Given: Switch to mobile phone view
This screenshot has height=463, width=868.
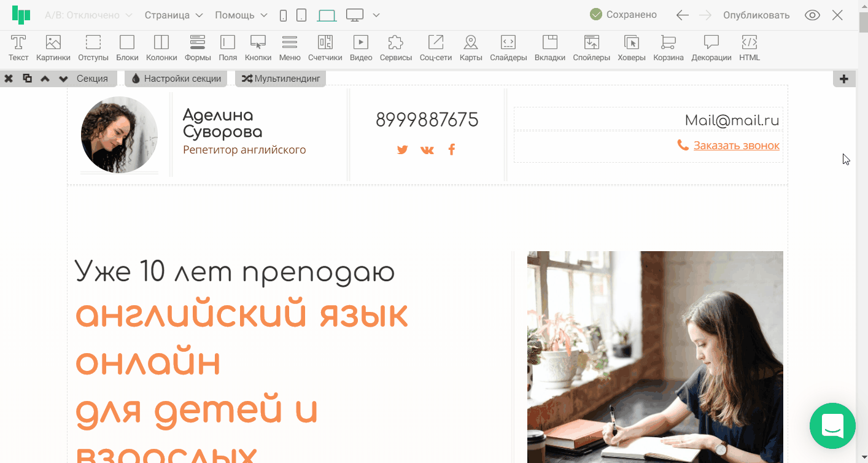Looking at the screenshot, I should (x=283, y=15).
